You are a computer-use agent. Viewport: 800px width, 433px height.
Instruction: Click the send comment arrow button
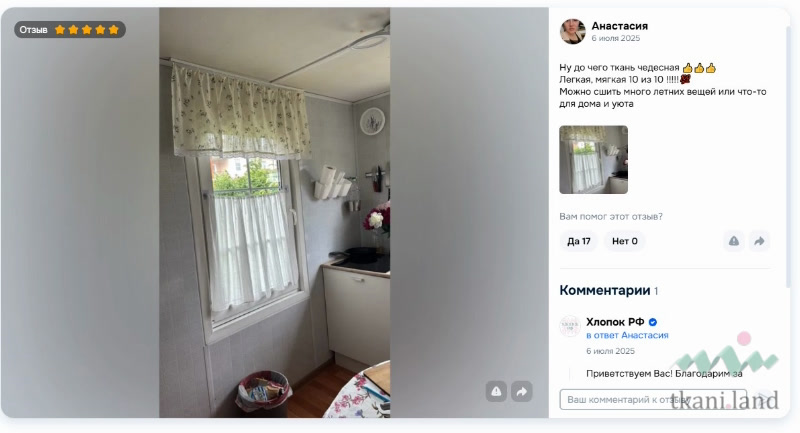tap(763, 399)
